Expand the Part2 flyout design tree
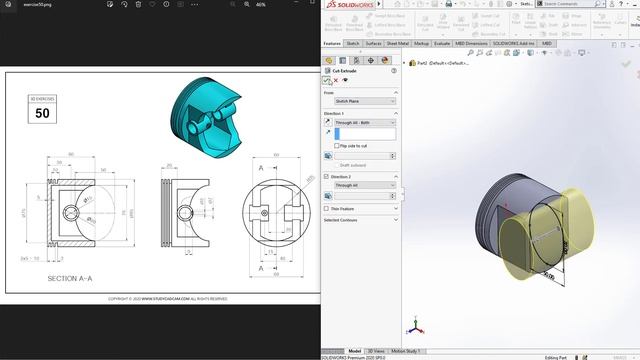The width and height of the screenshot is (640, 360). [404, 63]
